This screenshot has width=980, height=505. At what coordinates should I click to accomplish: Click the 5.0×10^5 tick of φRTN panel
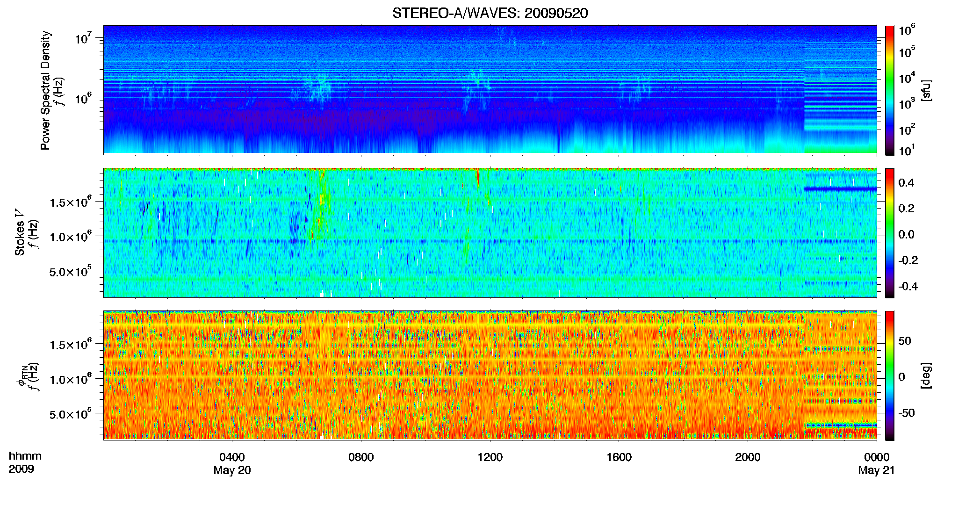click(70, 414)
